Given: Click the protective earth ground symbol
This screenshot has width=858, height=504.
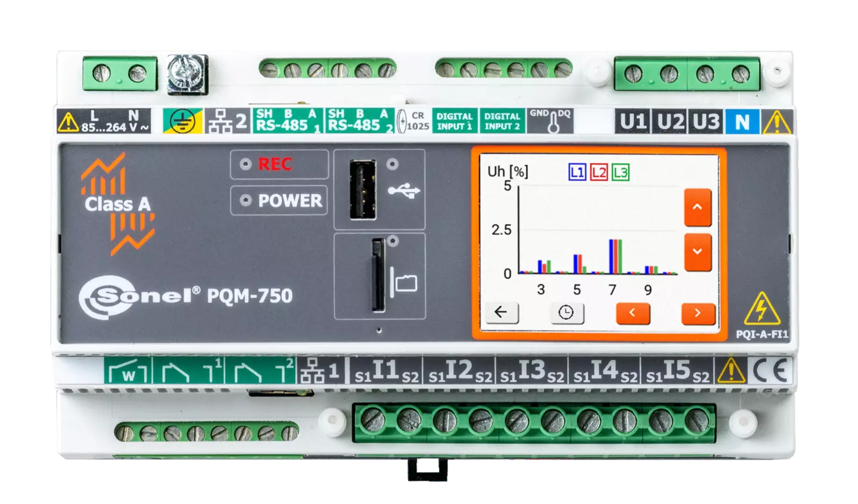Looking at the screenshot, I should [x=182, y=122].
